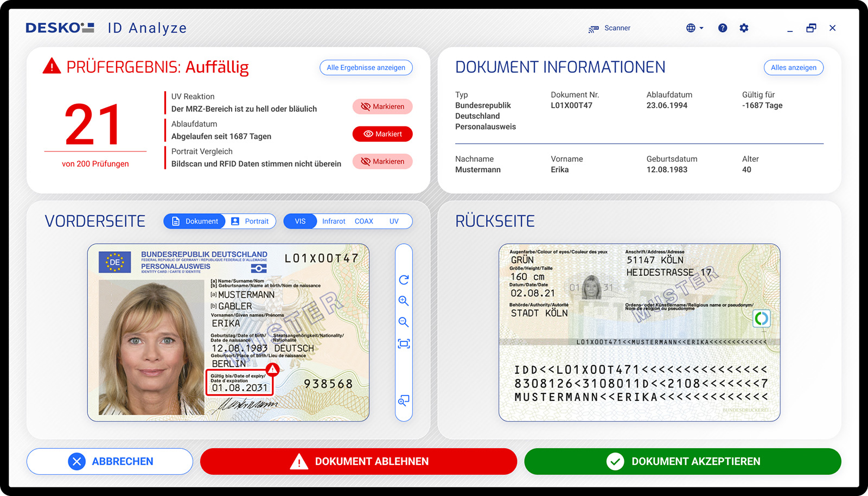868x496 pixels.
Task: Open settings gear icon
Action: point(744,28)
